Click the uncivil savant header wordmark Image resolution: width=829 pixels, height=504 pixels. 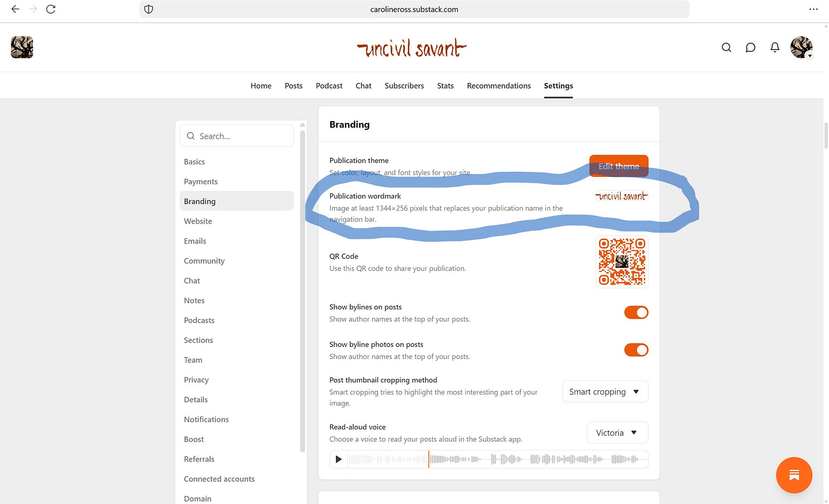coord(412,48)
